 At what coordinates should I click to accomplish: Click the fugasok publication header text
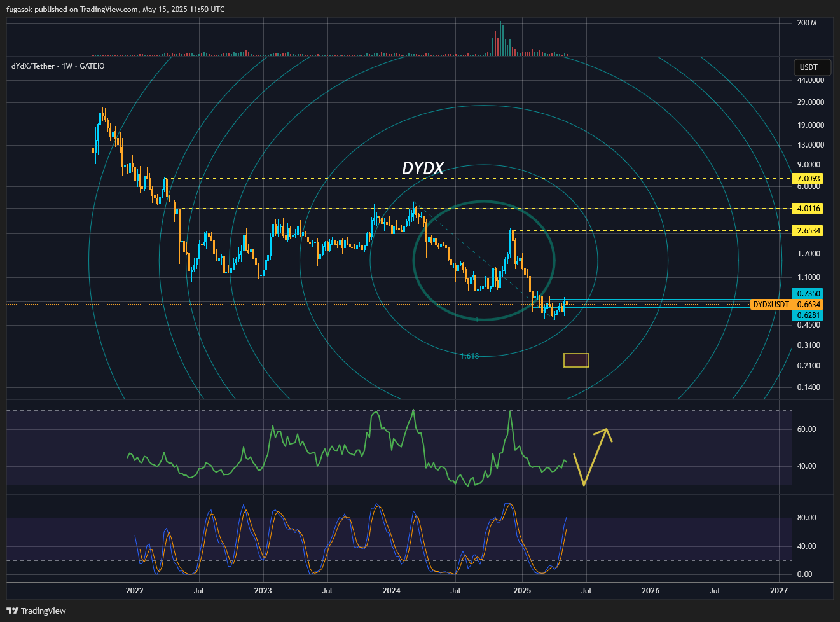point(115,10)
